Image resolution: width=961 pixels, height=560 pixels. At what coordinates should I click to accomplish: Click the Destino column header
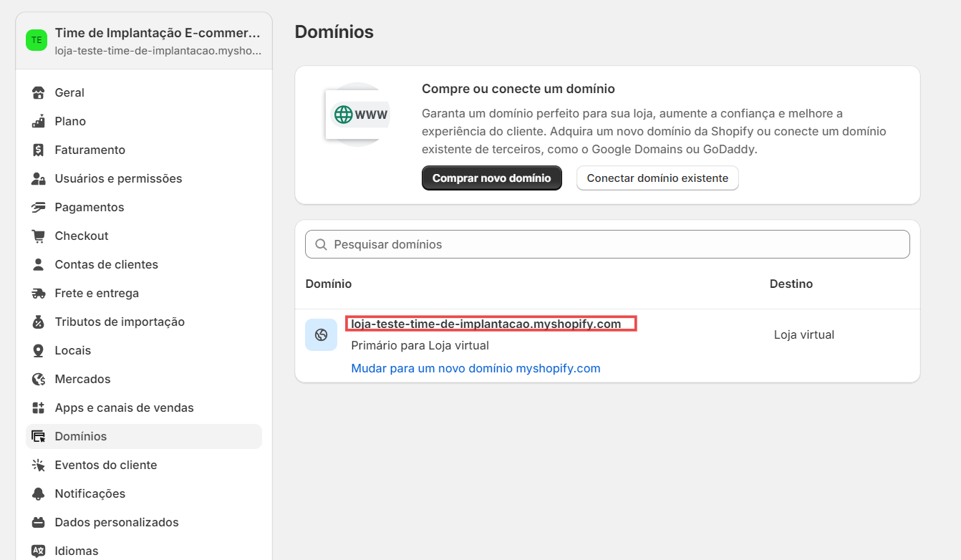(x=791, y=284)
